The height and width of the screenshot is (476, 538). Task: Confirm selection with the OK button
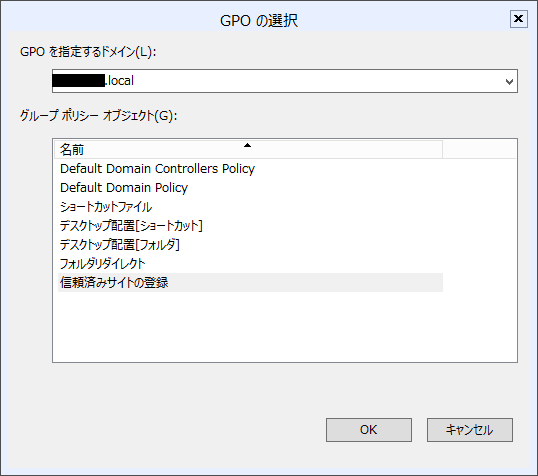(x=369, y=430)
